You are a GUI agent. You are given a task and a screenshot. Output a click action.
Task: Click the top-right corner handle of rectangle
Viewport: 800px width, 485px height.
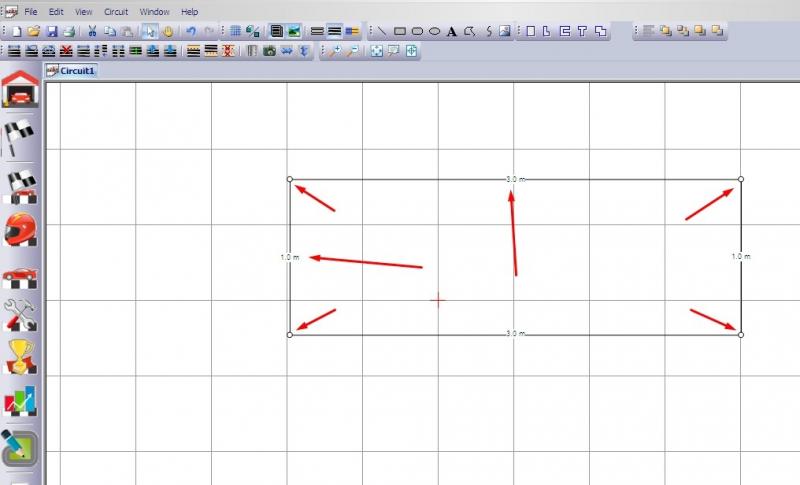tap(741, 179)
